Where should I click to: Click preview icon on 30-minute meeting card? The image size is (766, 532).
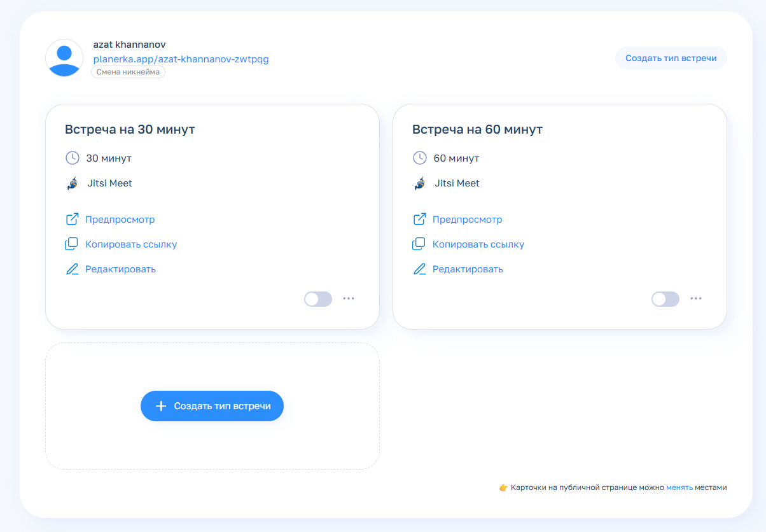coord(72,220)
